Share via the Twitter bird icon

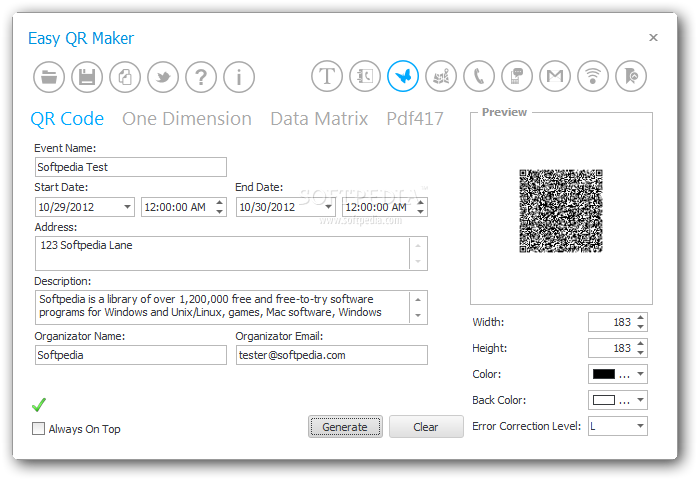click(163, 77)
